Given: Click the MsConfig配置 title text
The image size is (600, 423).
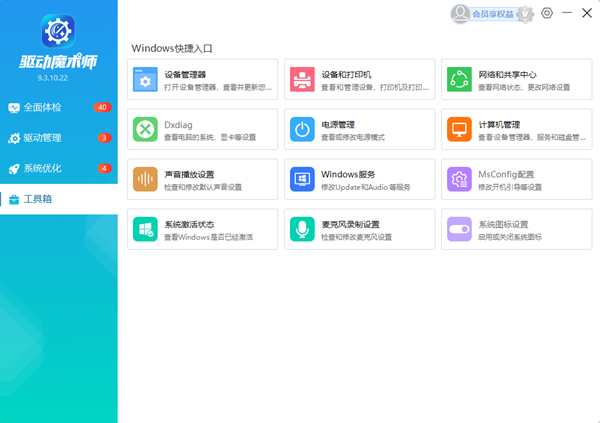Looking at the screenshot, I should point(506,175).
